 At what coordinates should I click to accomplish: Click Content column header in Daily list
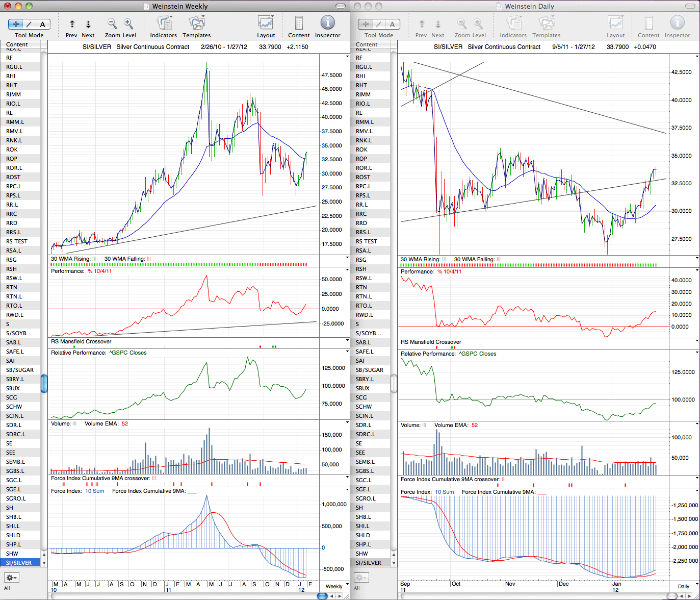[x=370, y=44]
